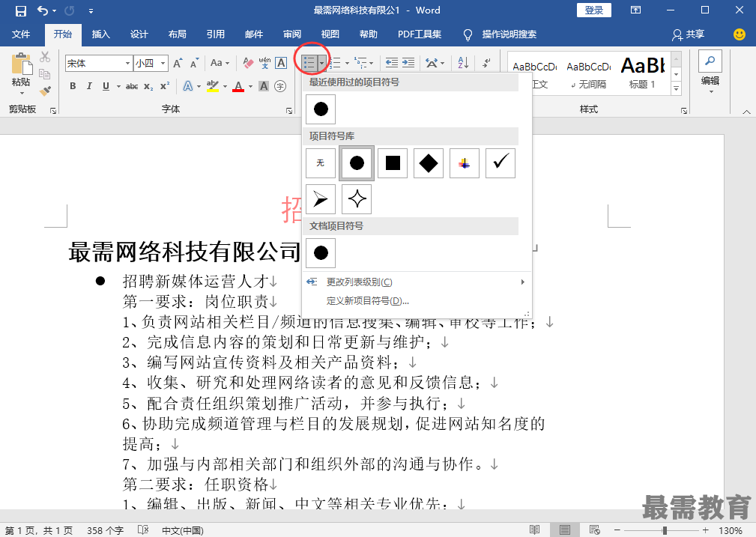Screen dimensions: 756x537
Task: Open the phonetic guide wén icon
Action: [x=264, y=63]
